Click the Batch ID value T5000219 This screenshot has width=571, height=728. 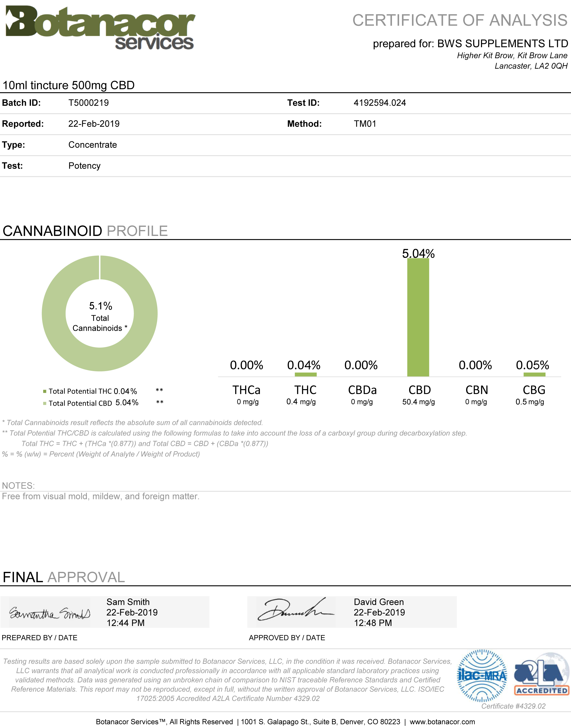click(x=89, y=103)
